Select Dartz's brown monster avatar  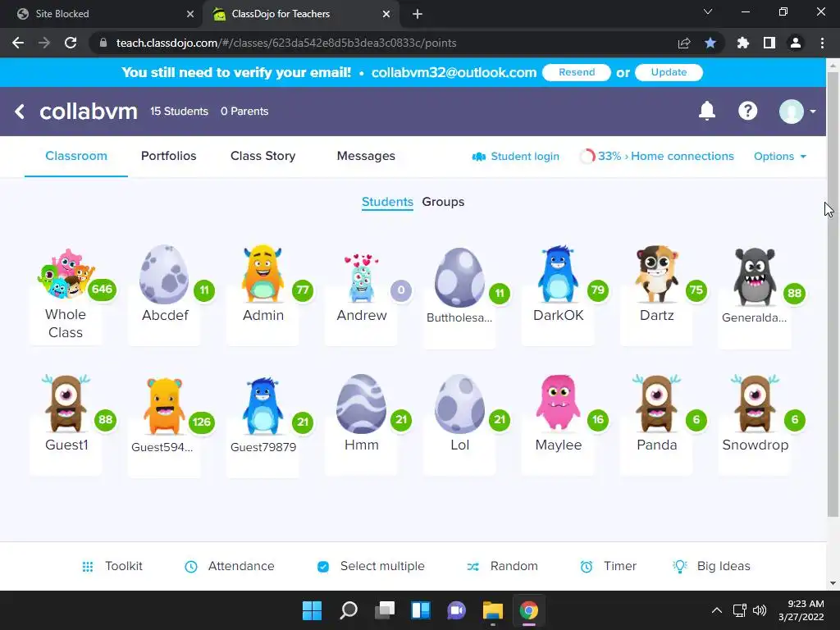[x=657, y=274]
